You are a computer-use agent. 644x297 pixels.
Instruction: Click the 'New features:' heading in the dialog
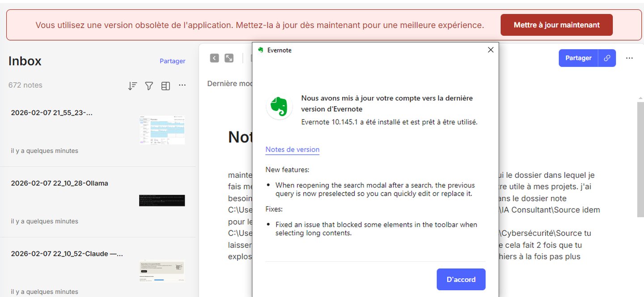[288, 170]
